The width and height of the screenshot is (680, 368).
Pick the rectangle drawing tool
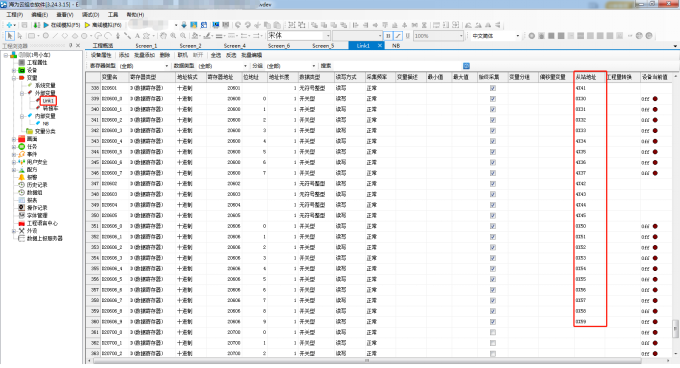32,36
